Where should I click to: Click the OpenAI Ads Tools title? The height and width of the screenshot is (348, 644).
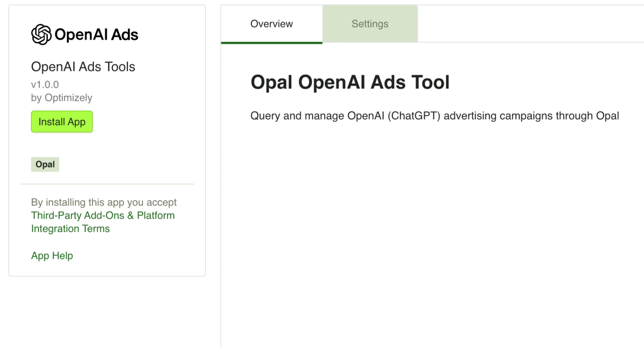pos(83,67)
